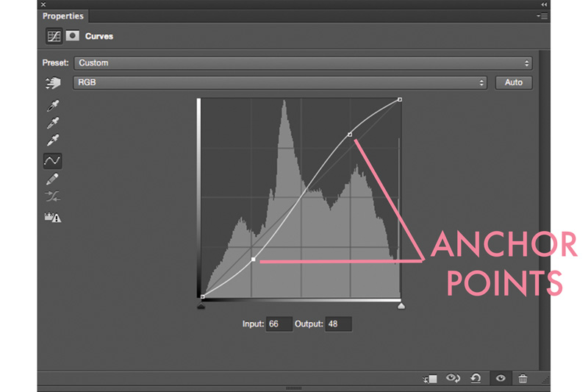This screenshot has width=588, height=392.
Task: Open the Properties panel flyout menu
Action: point(542,15)
